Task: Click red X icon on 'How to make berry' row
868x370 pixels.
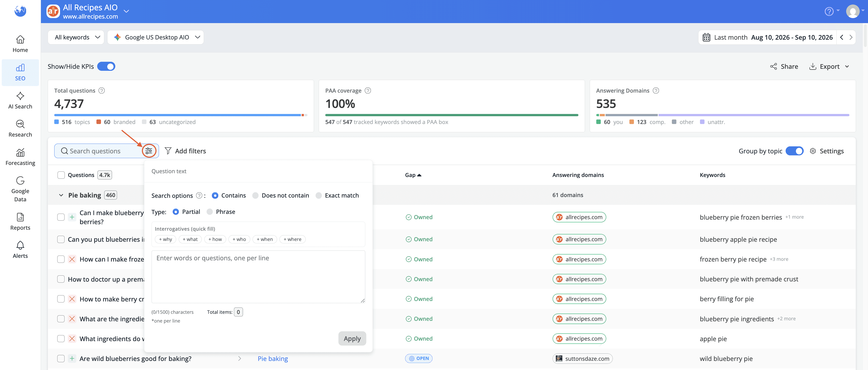Action: [72, 299]
